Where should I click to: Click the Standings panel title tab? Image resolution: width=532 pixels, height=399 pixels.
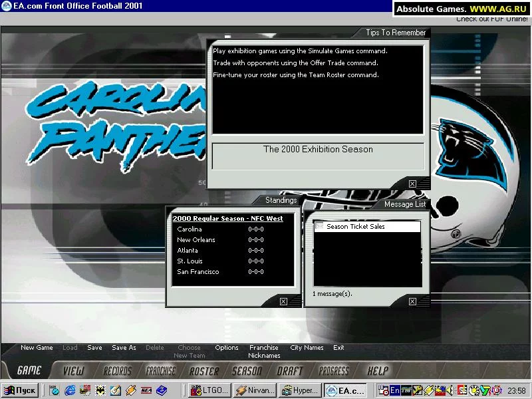tap(281, 200)
